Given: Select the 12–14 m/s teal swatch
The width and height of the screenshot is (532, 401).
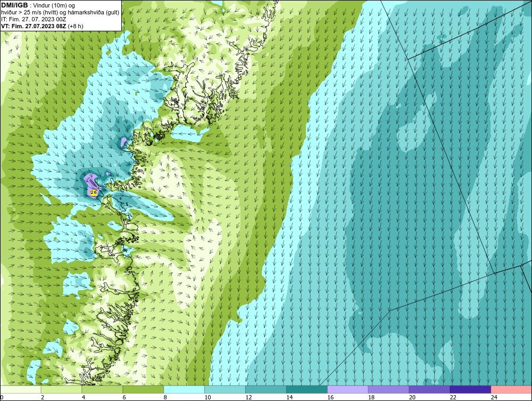Looking at the screenshot, I should click(x=266, y=389).
